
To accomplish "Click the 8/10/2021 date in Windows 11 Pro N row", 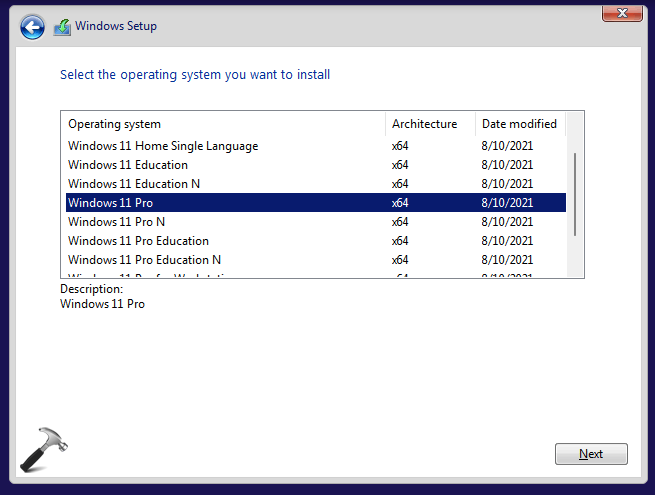I will click(507, 222).
